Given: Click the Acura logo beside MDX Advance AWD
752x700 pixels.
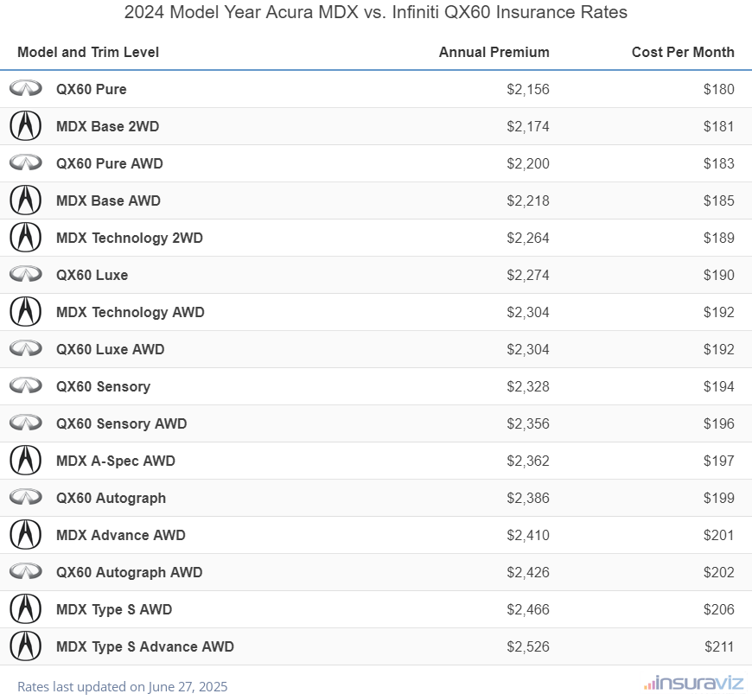Looking at the screenshot, I should pyautogui.click(x=26, y=535).
